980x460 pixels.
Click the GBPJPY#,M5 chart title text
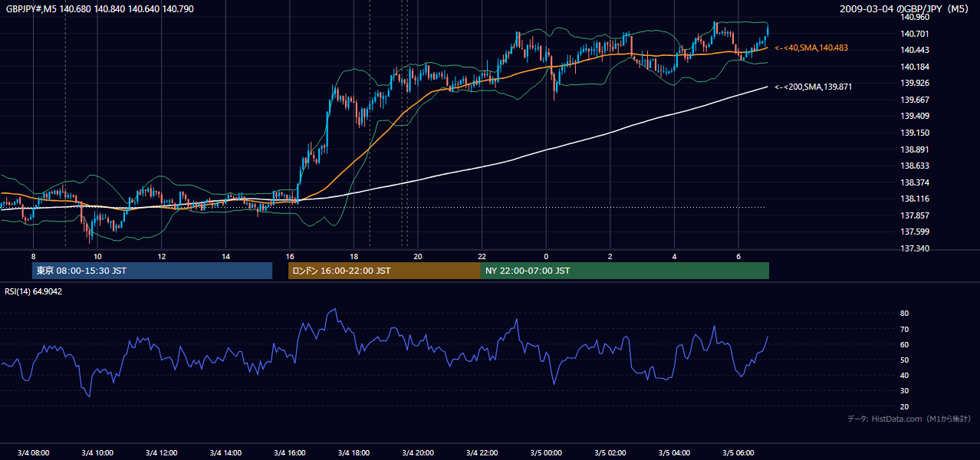[x=100, y=9]
